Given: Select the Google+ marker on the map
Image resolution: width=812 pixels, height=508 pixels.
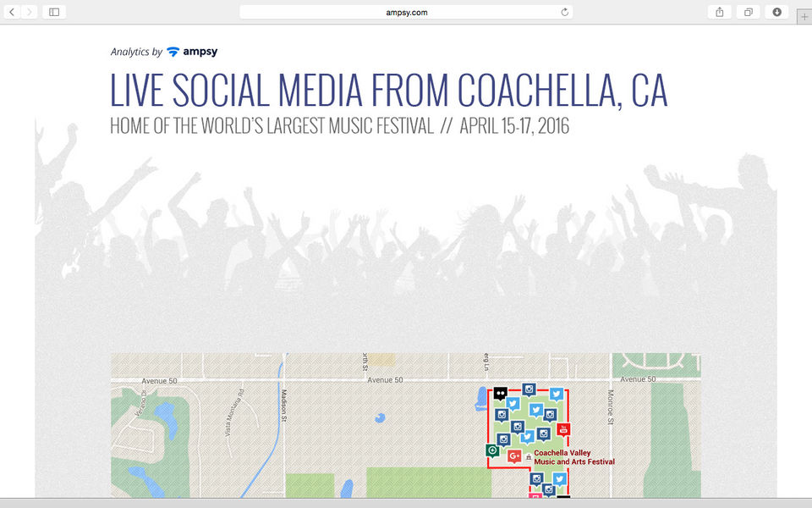Looking at the screenshot, I should [x=514, y=456].
